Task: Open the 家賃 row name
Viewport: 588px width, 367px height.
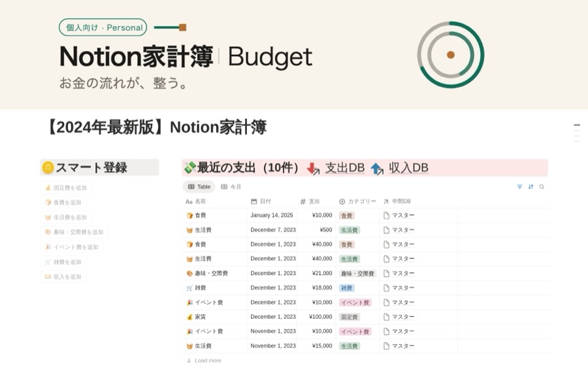Action: point(201,317)
